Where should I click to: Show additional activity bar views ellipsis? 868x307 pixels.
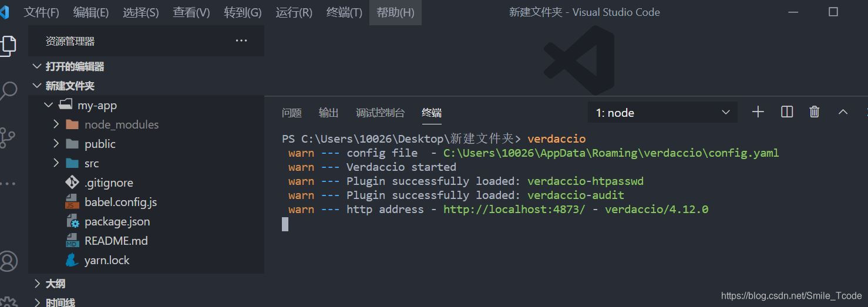click(x=8, y=184)
